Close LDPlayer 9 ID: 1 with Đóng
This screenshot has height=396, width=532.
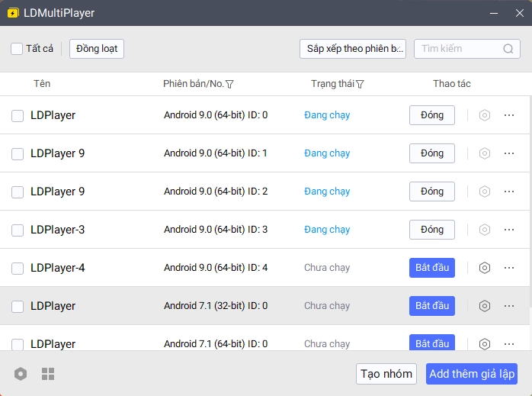click(x=432, y=153)
